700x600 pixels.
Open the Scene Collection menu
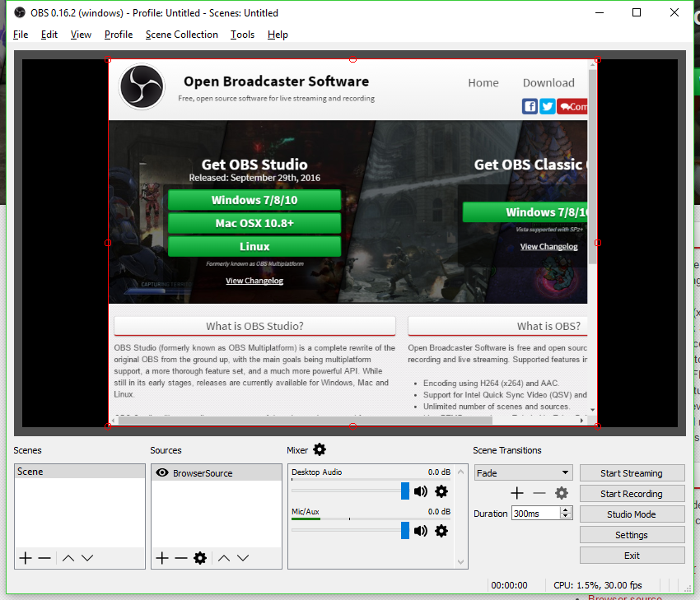point(182,35)
